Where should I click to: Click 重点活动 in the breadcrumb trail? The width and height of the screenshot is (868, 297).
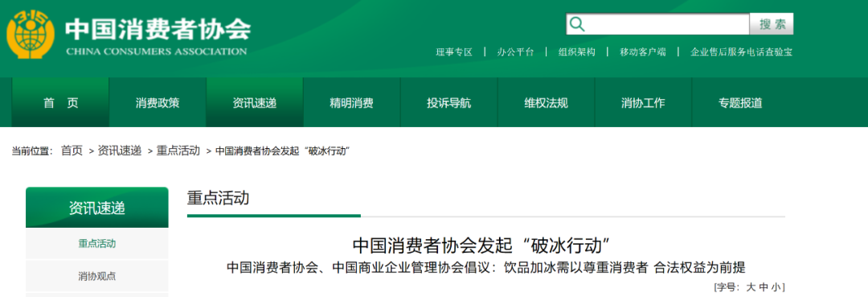pos(178,151)
